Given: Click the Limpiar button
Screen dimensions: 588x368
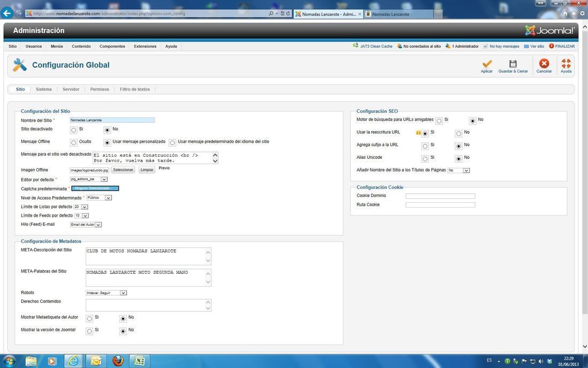Looking at the screenshot, I should (x=146, y=170).
